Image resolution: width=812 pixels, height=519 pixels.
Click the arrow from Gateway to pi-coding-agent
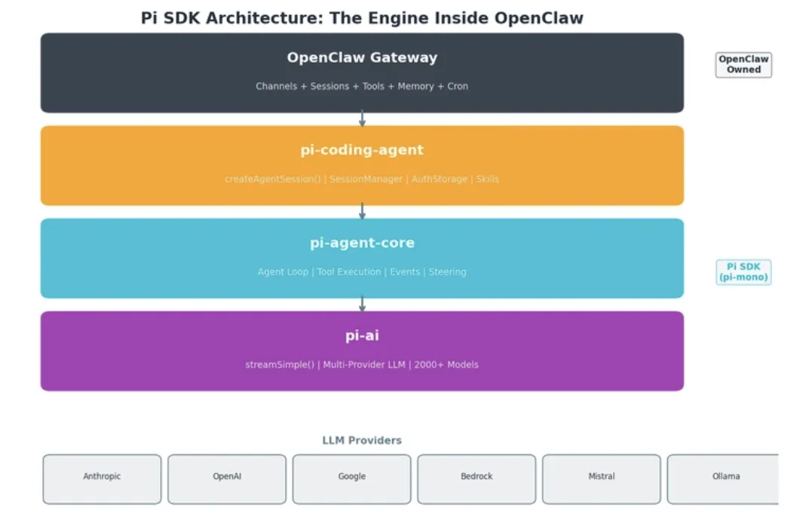coord(362,118)
